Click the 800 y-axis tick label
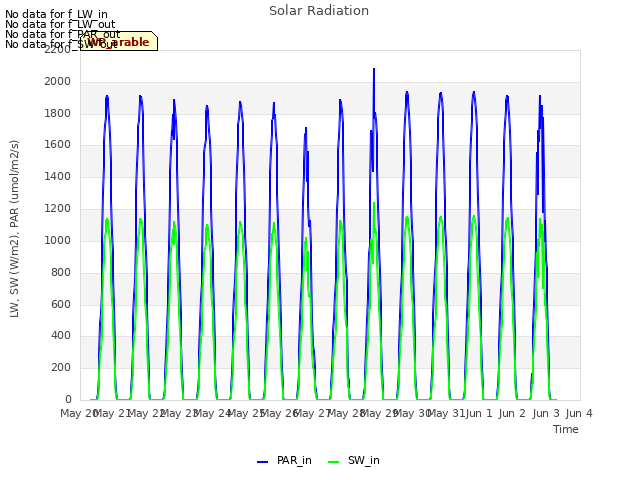640x480 pixels. coord(61,272)
